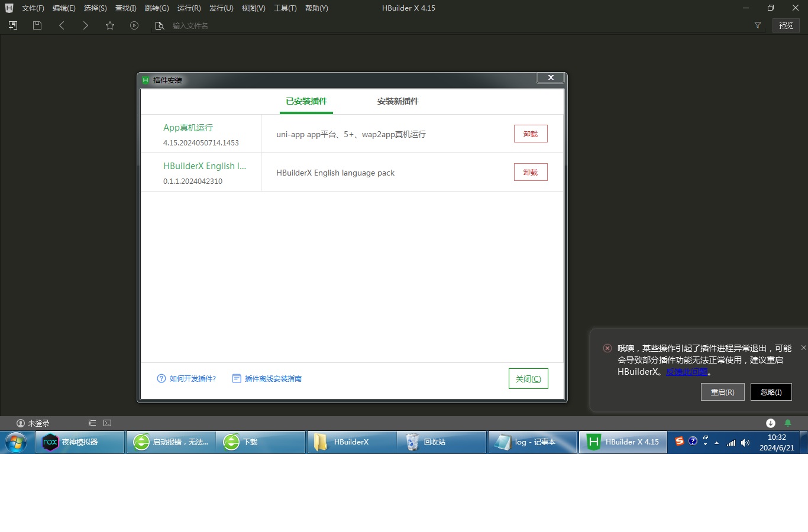Click the HBuilderX English language pack description

335,173
